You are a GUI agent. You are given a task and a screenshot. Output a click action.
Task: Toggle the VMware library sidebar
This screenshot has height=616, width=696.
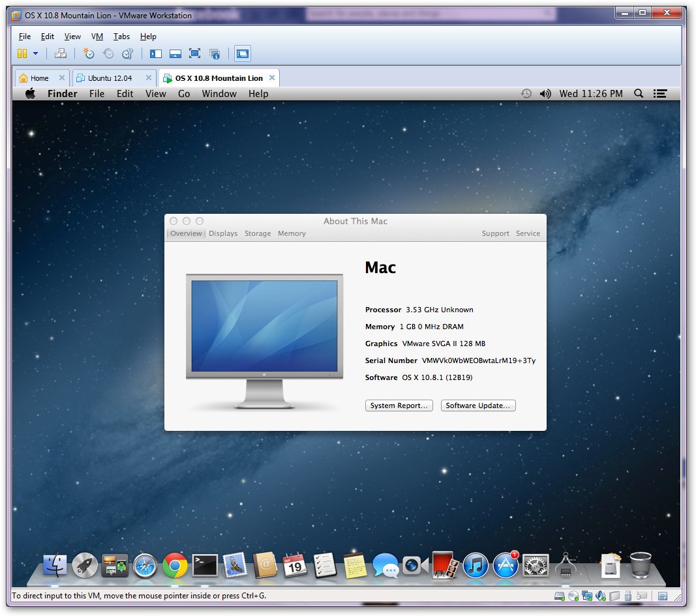tap(156, 53)
